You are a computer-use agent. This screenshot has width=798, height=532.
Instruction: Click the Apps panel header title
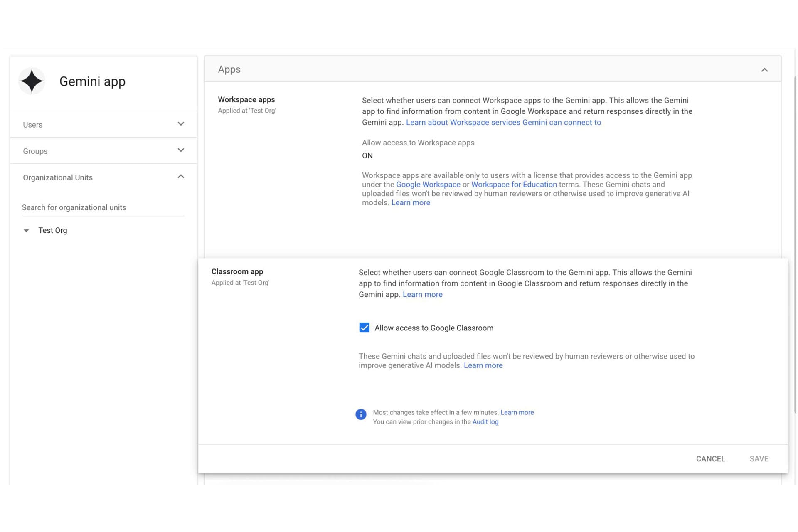point(229,69)
